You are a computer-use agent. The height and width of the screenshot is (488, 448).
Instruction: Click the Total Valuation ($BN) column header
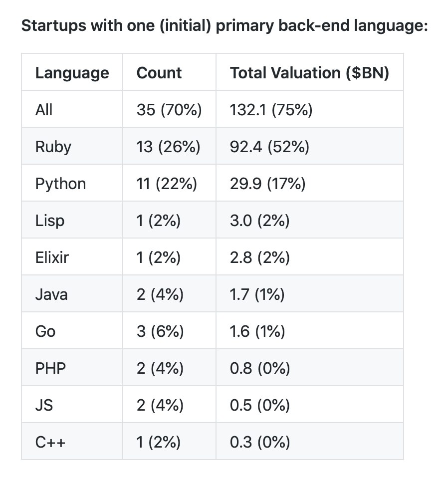(309, 73)
